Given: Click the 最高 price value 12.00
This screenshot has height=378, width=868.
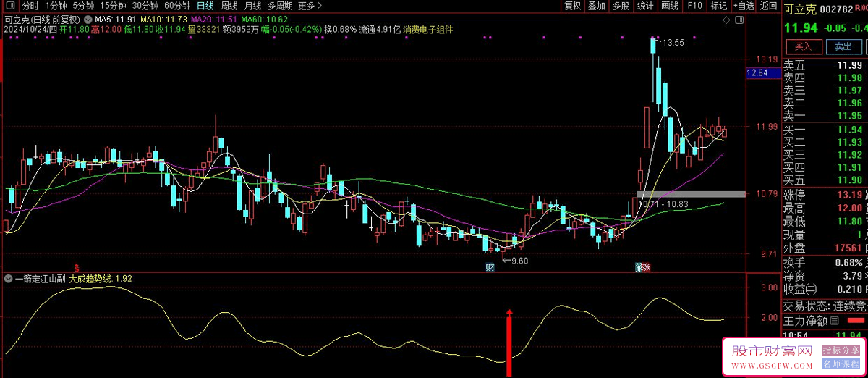Looking at the screenshot, I should click(849, 208).
